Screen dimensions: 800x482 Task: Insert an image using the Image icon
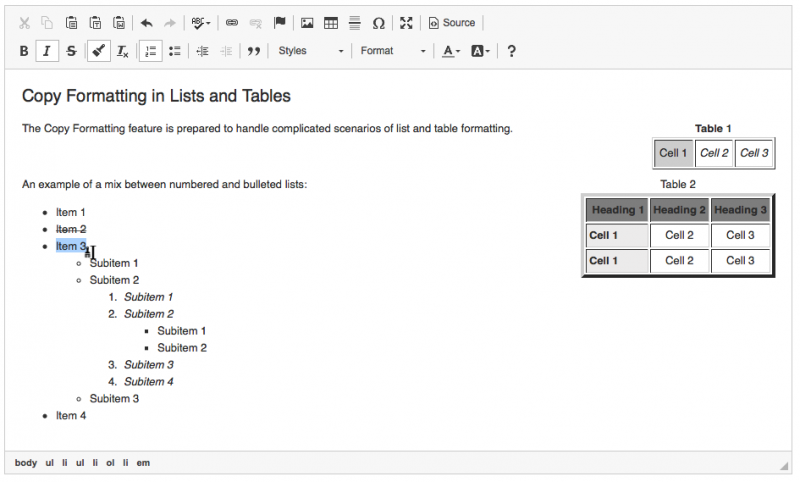307,22
